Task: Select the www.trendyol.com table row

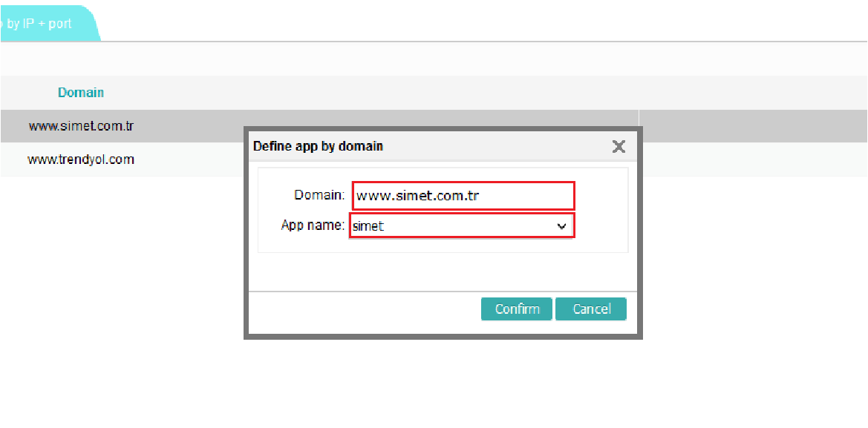Action: click(x=81, y=159)
